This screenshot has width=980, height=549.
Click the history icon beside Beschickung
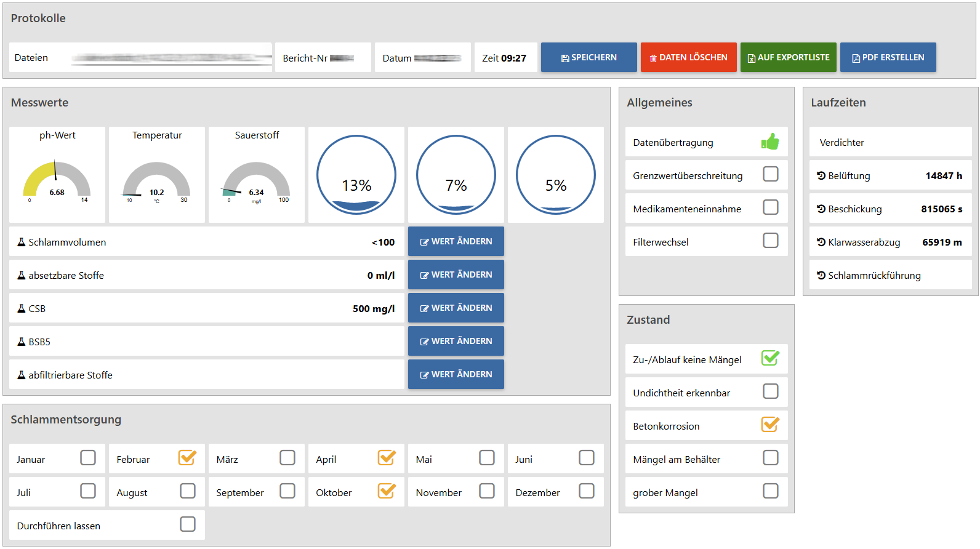click(x=821, y=209)
